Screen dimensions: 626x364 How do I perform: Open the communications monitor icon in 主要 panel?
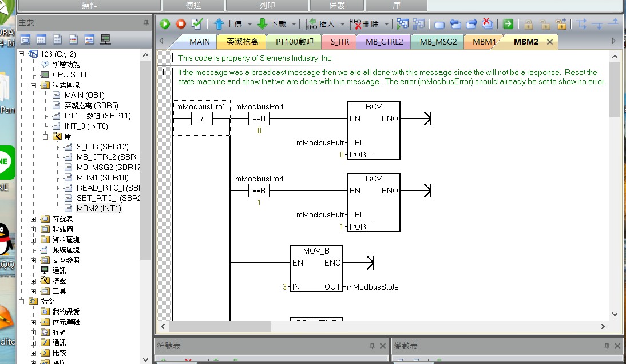coord(105,39)
